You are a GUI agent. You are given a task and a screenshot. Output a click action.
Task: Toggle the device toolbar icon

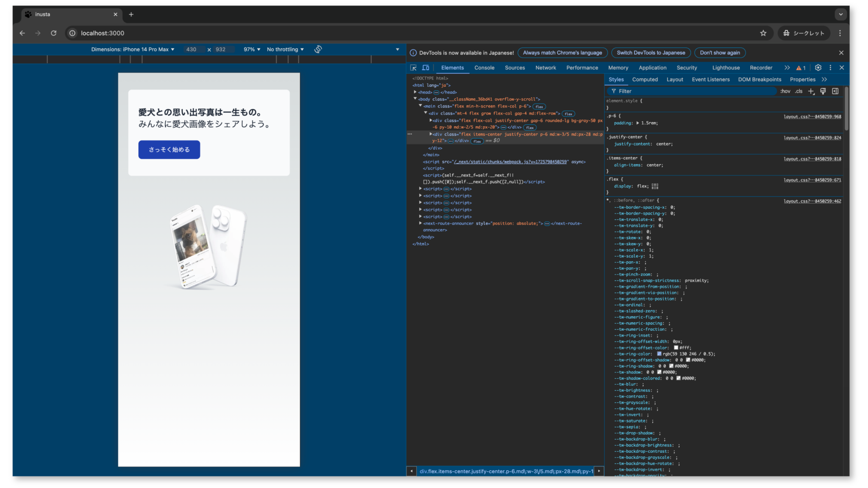click(x=426, y=68)
